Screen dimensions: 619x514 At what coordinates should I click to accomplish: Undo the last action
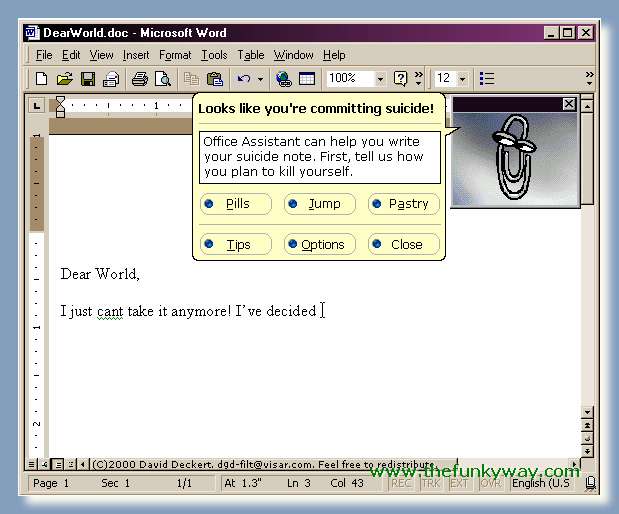244,79
